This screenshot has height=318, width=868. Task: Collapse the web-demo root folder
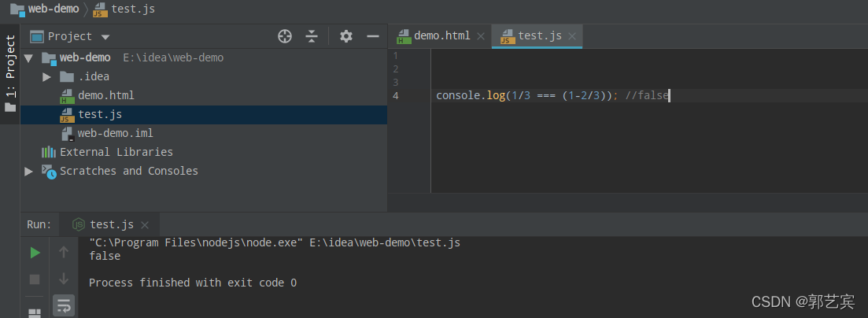click(x=28, y=57)
